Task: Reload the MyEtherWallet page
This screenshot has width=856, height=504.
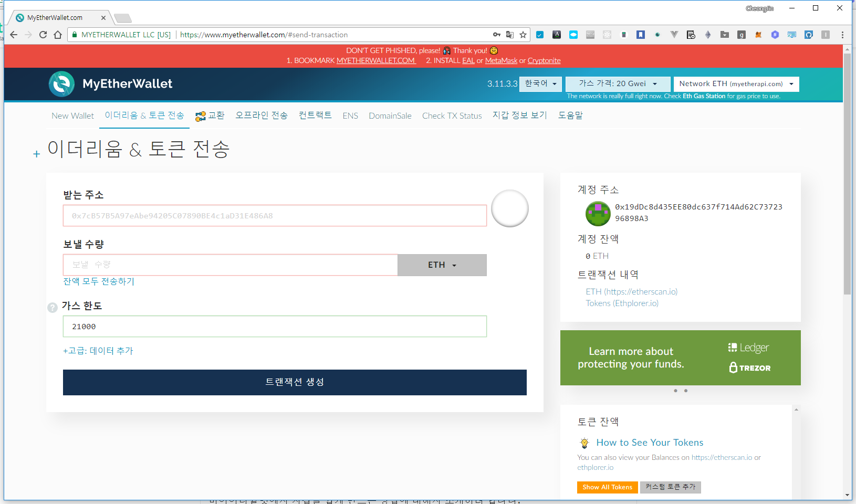Action: pyautogui.click(x=43, y=35)
